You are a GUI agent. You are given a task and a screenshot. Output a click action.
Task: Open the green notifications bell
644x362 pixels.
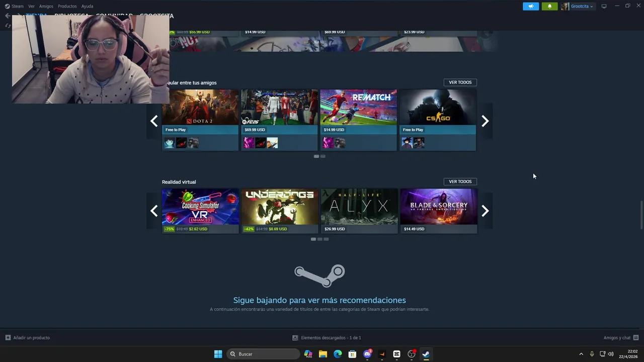point(549,6)
